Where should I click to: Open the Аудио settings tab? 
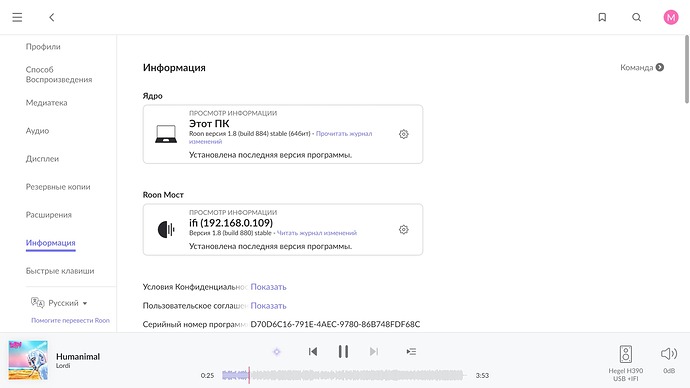(x=37, y=131)
